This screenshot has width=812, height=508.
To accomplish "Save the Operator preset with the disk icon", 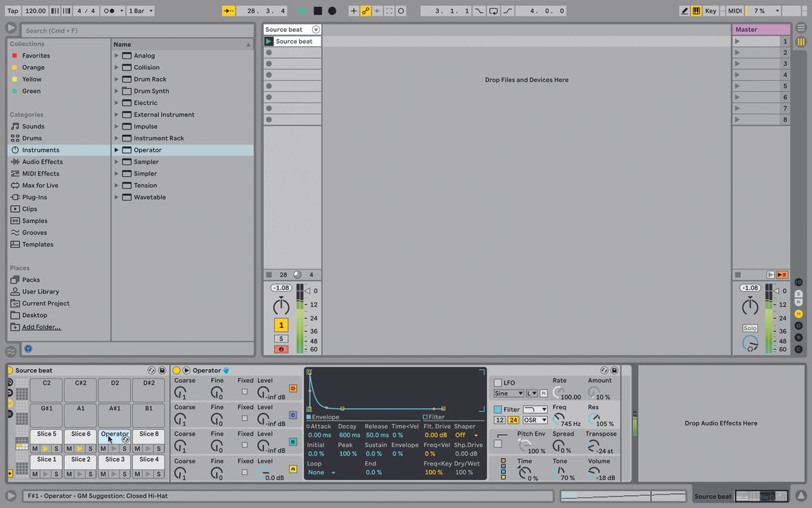I will coord(614,371).
